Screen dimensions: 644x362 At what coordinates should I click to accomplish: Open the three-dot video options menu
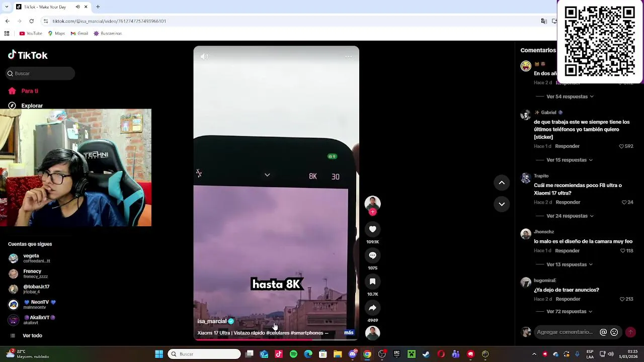pyautogui.click(x=348, y=56)
